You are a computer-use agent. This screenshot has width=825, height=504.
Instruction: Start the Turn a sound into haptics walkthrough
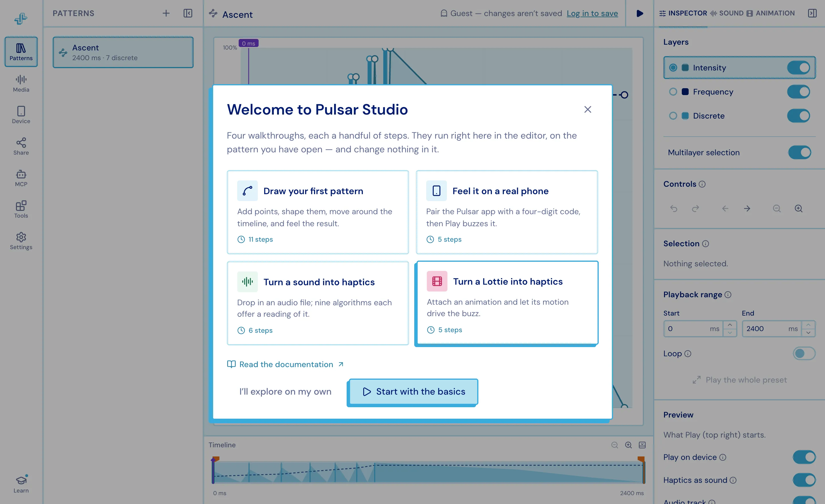318,303
